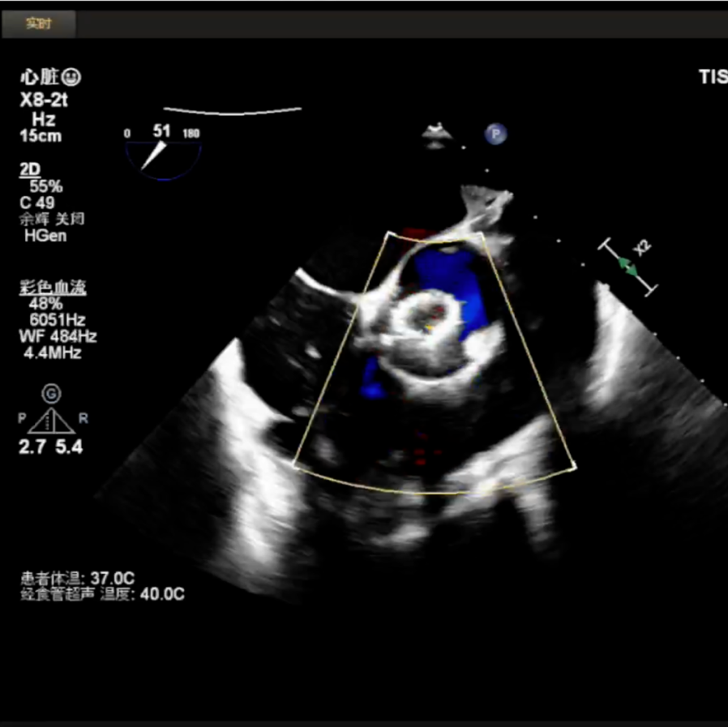The height and width of the screenshot is (727, 728).
Task: Click the circled G icon
Action: 52,394
